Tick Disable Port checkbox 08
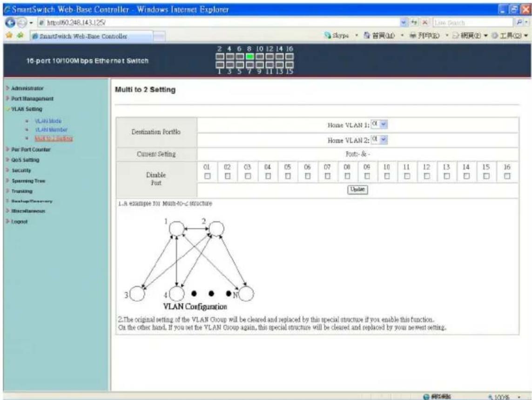This screenshot has height=400, width=532. [x=347, y=176]
